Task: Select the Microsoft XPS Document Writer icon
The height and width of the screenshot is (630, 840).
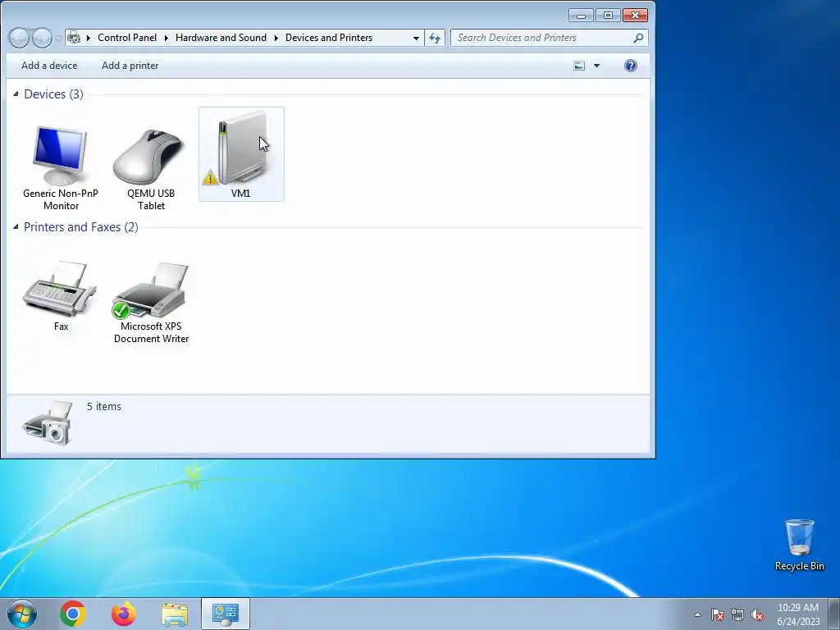Action: pyautogui.click(x=151, y=290)
